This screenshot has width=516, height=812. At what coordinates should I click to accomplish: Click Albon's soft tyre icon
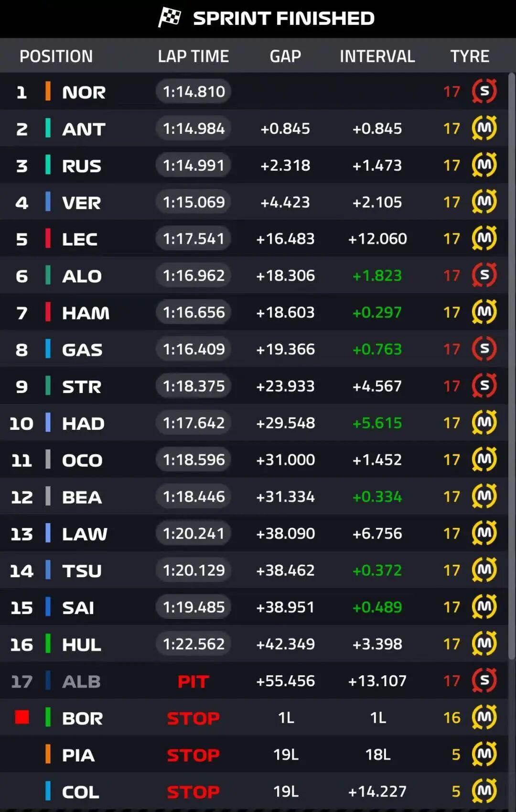click(x=484, y=680)
